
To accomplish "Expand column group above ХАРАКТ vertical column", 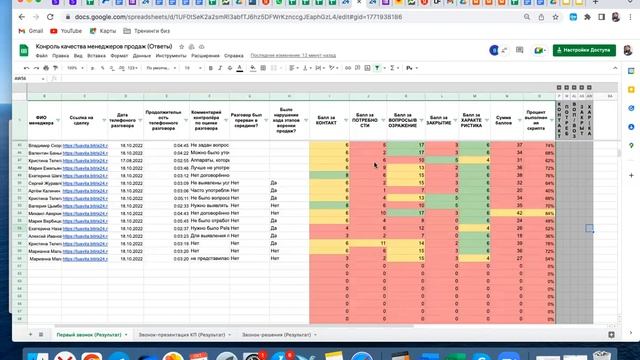I will pyautogui.click(x=589, y=87).
